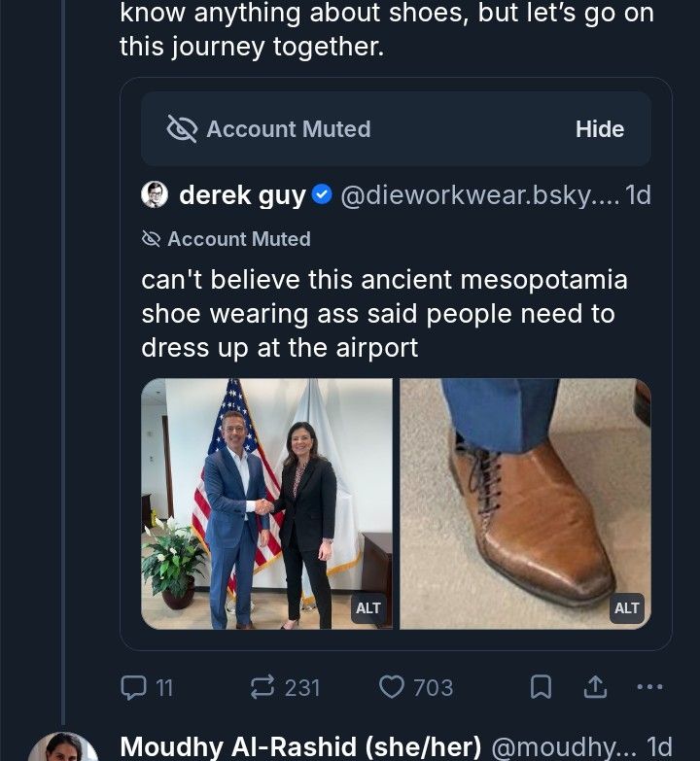
Task: Open derek guy's profile name
Action: [x=242, y=195]
